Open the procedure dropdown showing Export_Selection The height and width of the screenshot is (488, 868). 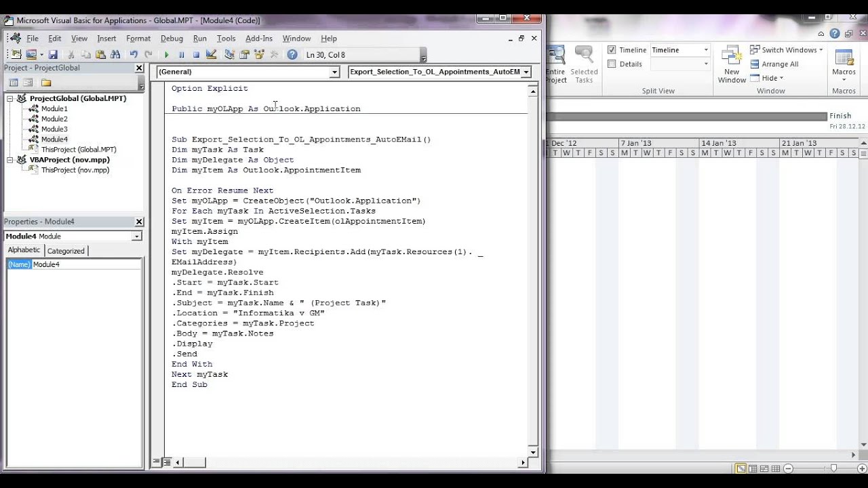click(526, 72)
